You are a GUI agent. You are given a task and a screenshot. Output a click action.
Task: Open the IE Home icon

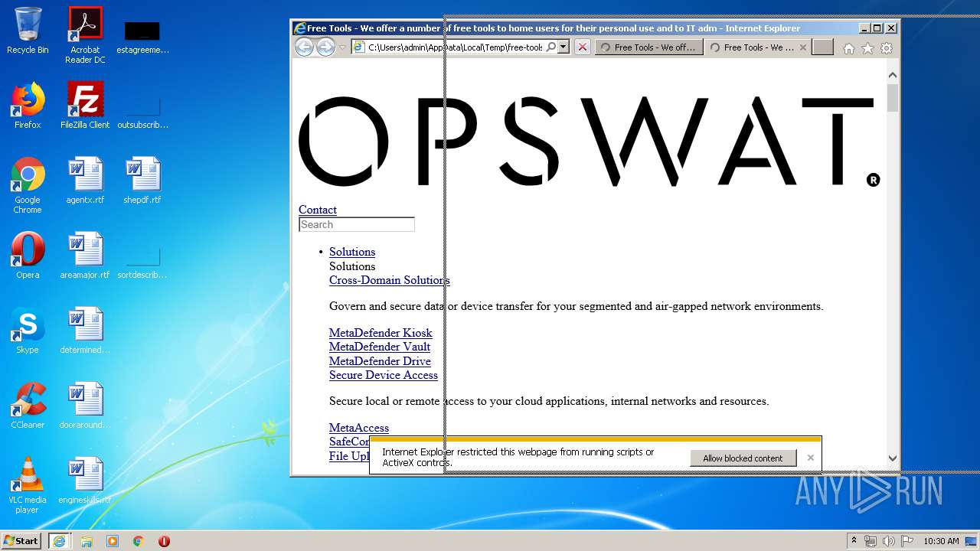point(848,48)
